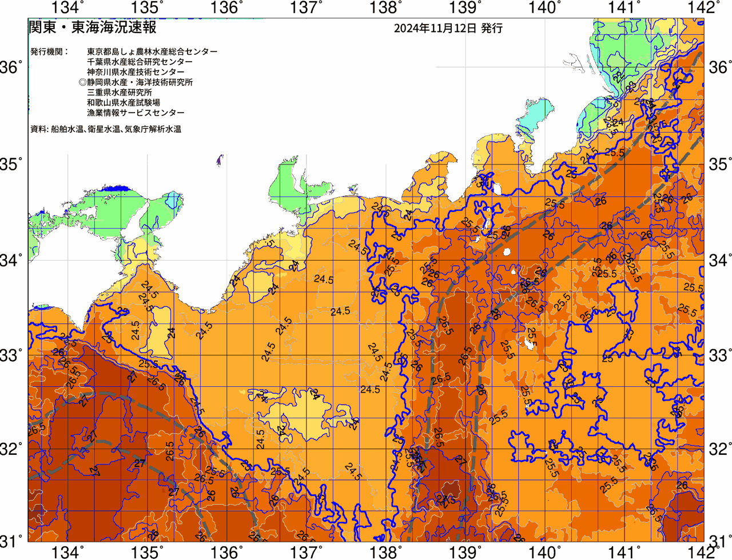Click the 137° longitude label on top axis
732x560 pixels.
(x=307, y=8)
